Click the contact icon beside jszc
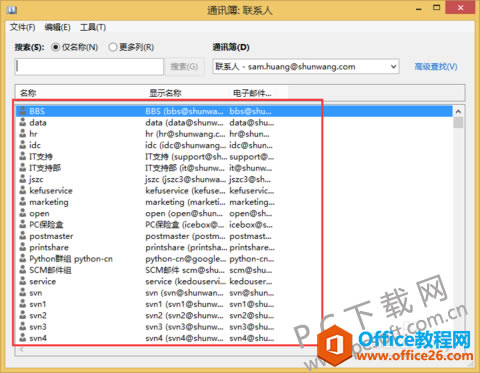This screenshot has height=373, width=480. pos(22,179)
